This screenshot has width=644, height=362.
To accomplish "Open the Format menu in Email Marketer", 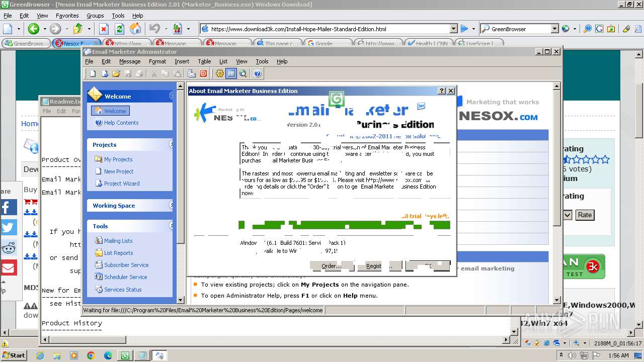I will (x=157, y=61).
